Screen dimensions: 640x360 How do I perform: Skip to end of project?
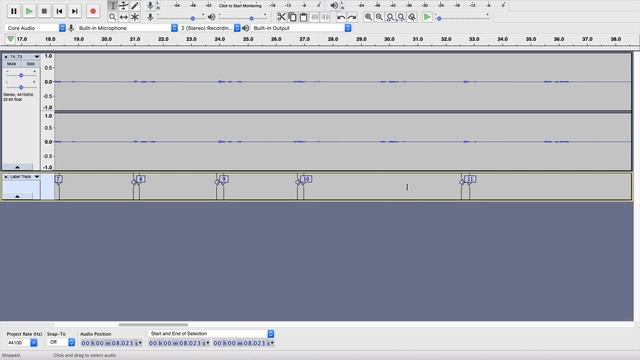pos(75,11)
